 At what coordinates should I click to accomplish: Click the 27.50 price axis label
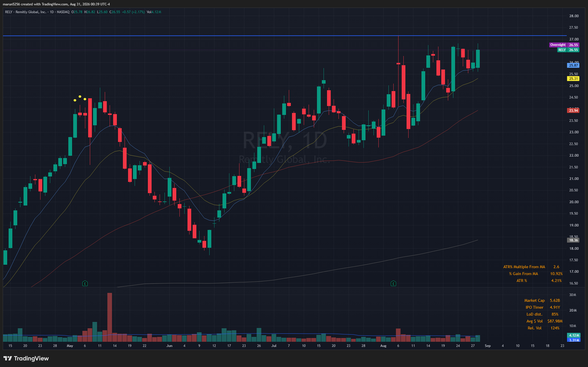(574, 27)
